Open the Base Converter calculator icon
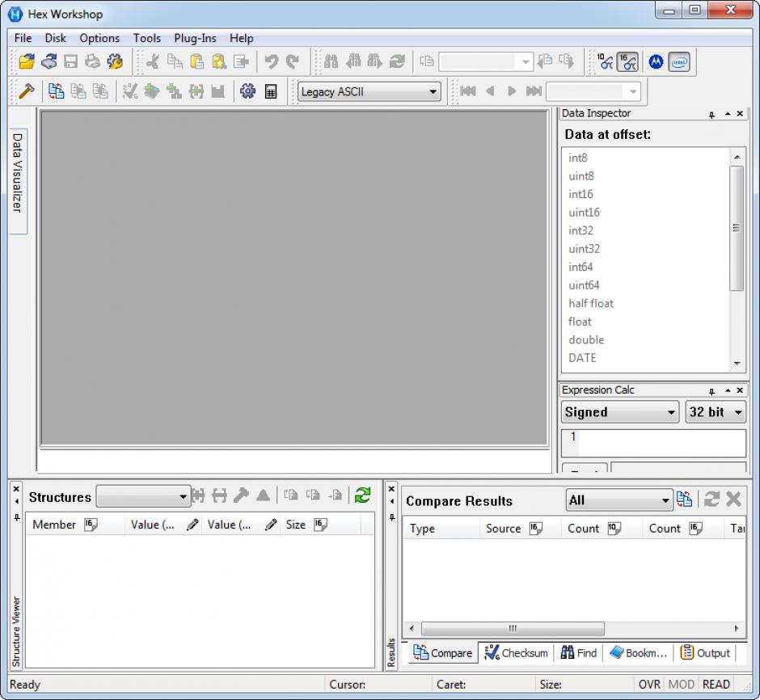760x700 pixels. click(x=271, y=91)
